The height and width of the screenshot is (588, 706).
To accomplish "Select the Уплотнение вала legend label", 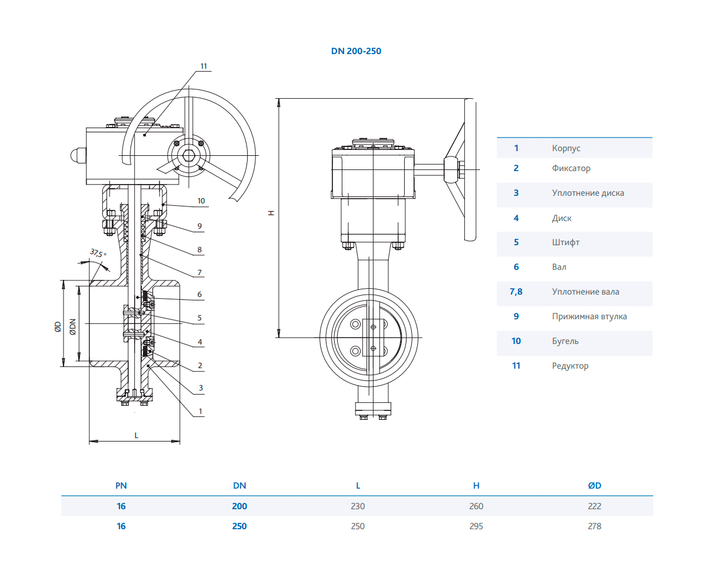I will tap(585, 292).
